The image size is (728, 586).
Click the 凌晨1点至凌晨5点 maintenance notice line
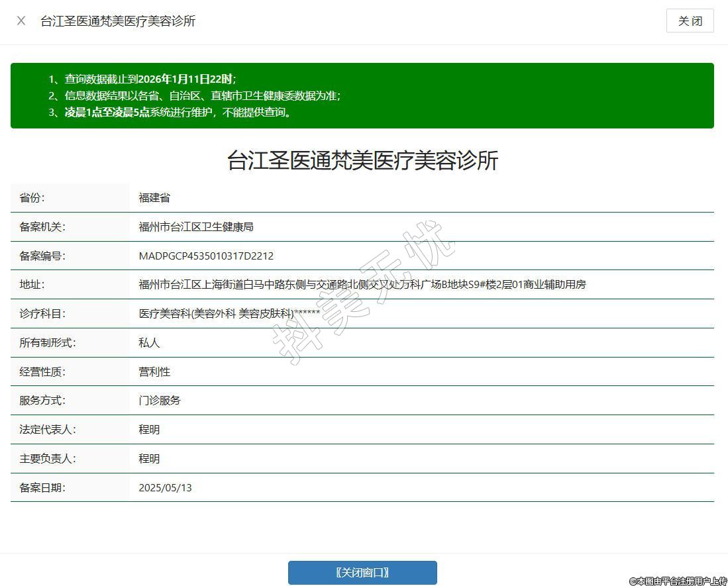point(170,112)
